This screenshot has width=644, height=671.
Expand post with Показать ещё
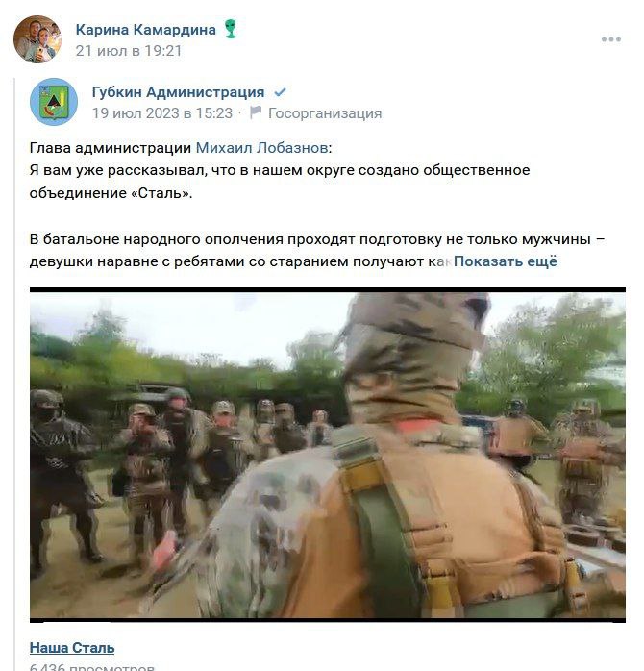point(506,261)
